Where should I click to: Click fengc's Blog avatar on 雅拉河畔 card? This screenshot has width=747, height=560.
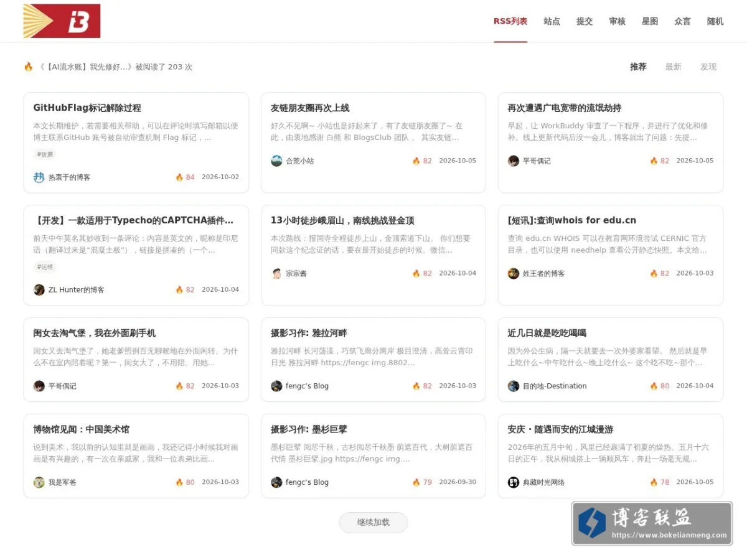pyautogui.click(x=276, y=386)
